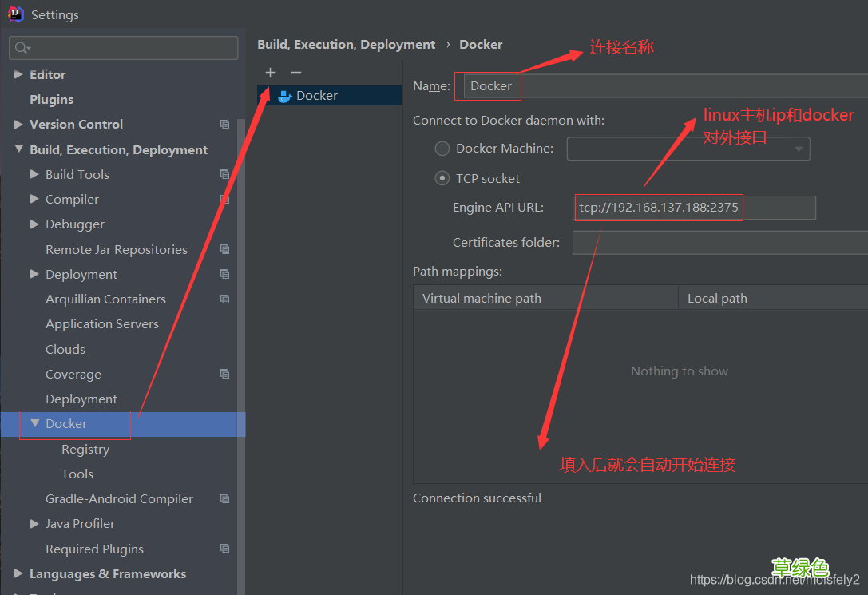Screen dimensions: 868x595
Task: Open the Plugins settings page
Action: (x=51, y=100)
